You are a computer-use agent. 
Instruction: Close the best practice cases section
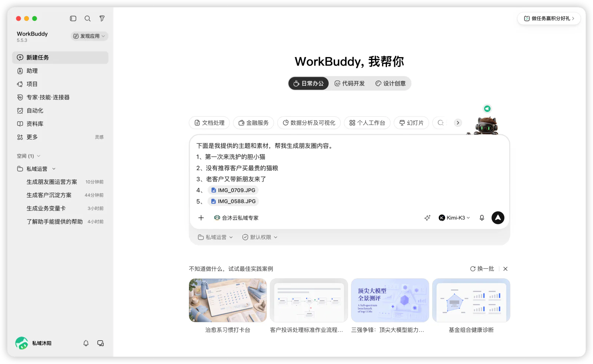(x=506, y=269)
